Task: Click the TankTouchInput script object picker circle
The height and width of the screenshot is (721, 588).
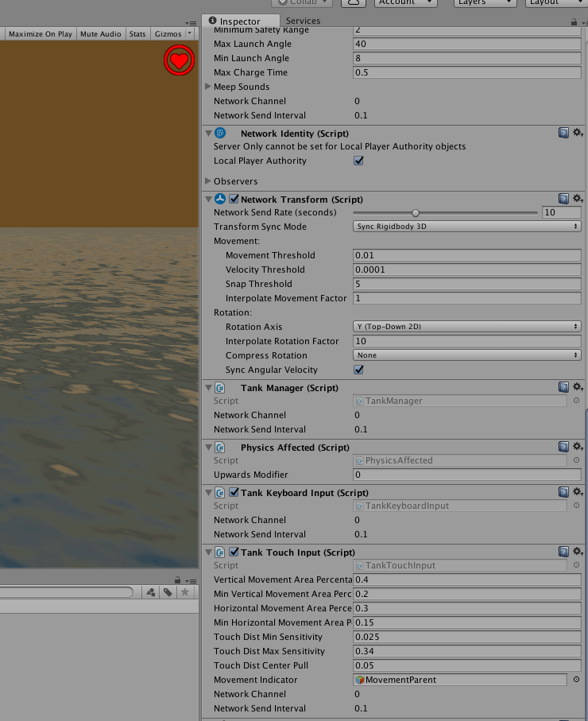Action: [576, 565]
